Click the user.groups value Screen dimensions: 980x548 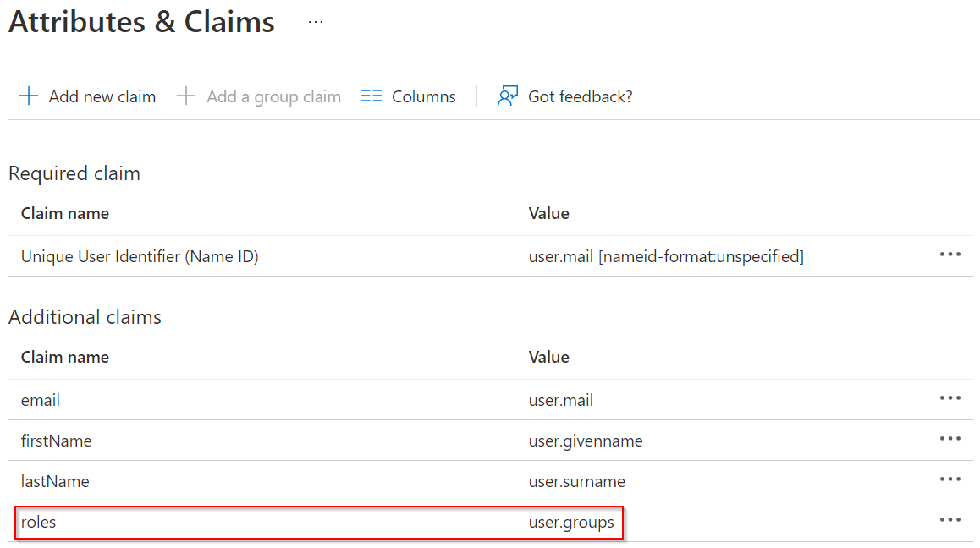(571, 523)
